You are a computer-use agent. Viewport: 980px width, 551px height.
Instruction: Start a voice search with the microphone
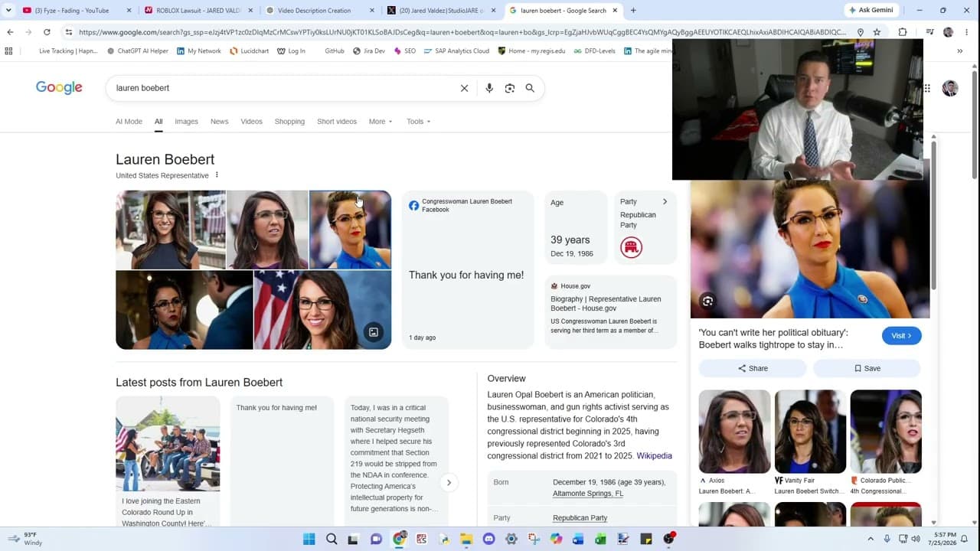coord(489,88)
